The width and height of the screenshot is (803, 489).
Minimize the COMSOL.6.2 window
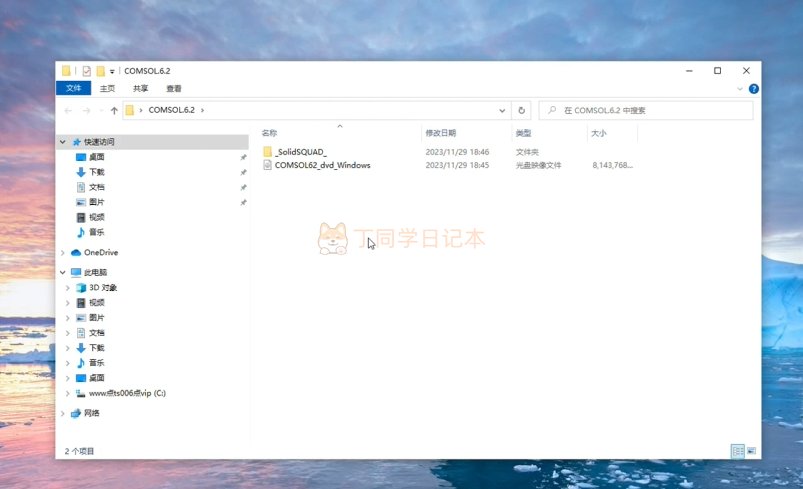click(689, 71)
